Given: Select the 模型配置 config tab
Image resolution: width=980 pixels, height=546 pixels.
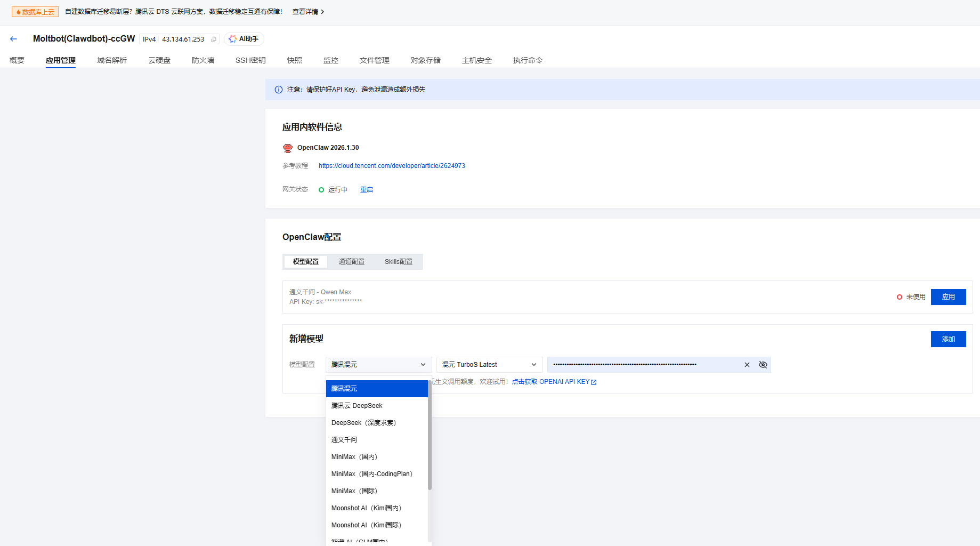Looking at the screenshot, I should tap(306, 262).
